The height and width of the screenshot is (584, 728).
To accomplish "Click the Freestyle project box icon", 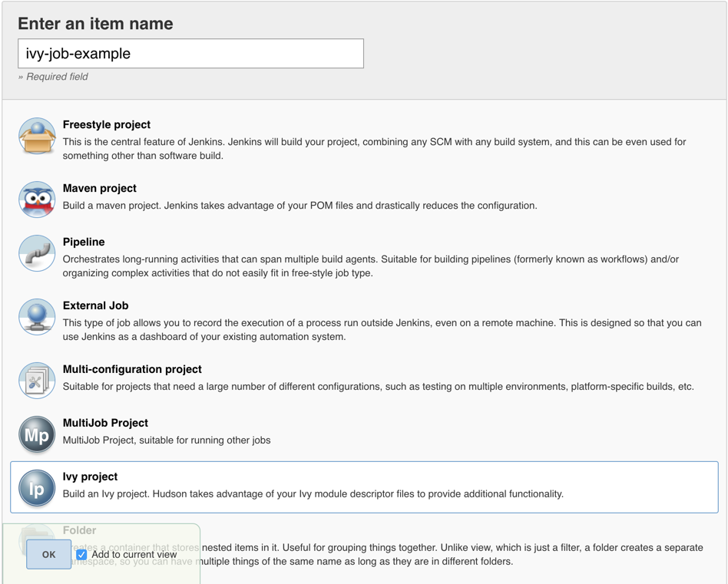I will [37, 137].
